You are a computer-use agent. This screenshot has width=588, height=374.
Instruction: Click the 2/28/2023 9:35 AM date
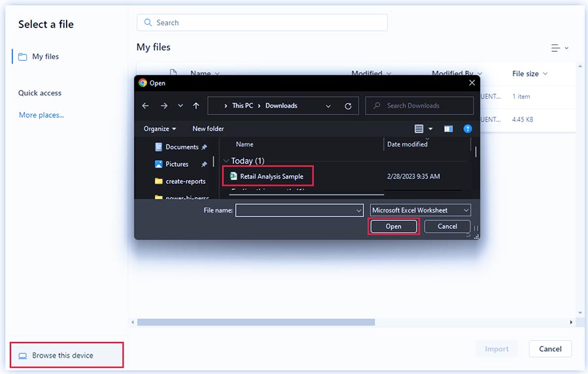click(x=414, y=177)
